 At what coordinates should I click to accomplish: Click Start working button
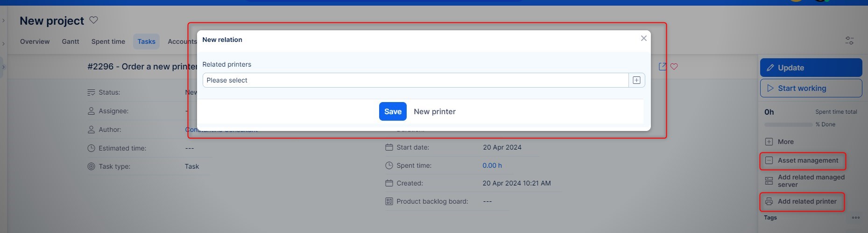(x=811, y=88)
